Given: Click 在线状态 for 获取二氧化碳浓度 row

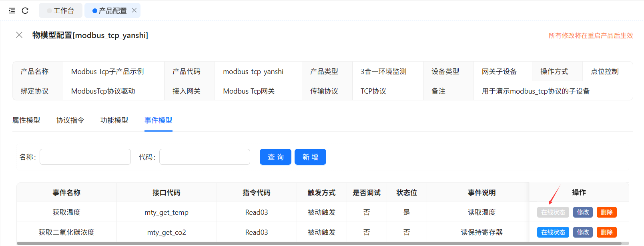Looking at the screenshot, I should pos(553,232).
